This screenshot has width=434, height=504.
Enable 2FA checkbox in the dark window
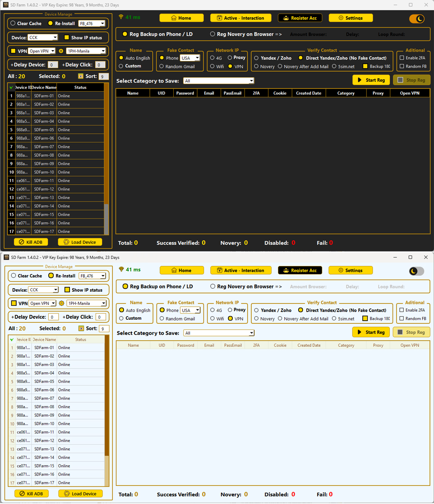(402, 58)
